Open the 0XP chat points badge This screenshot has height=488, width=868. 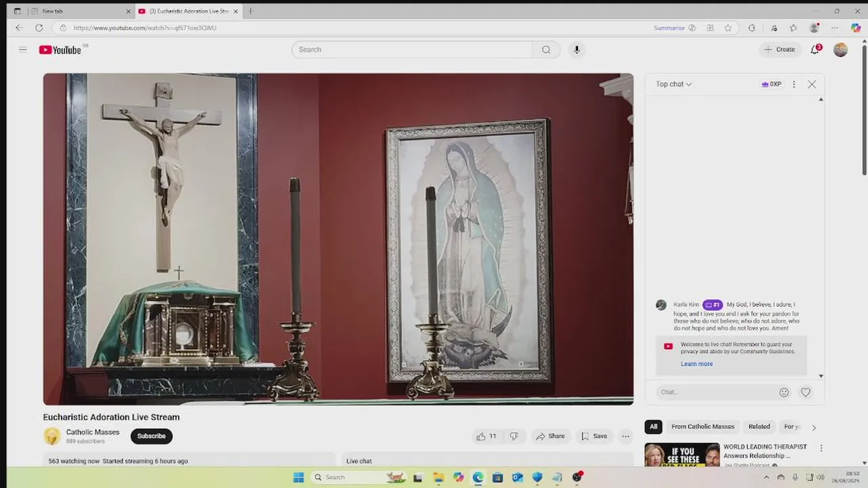coord(772,84)
